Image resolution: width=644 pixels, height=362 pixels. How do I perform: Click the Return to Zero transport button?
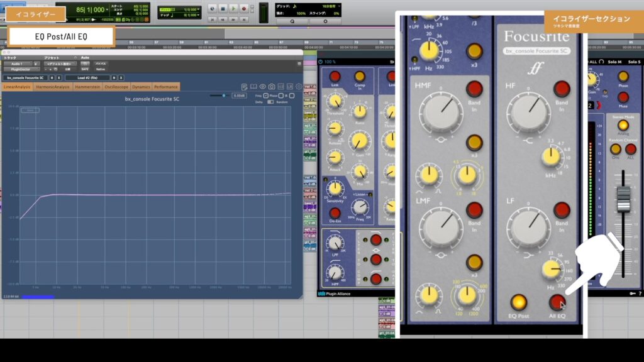(213, 19)
